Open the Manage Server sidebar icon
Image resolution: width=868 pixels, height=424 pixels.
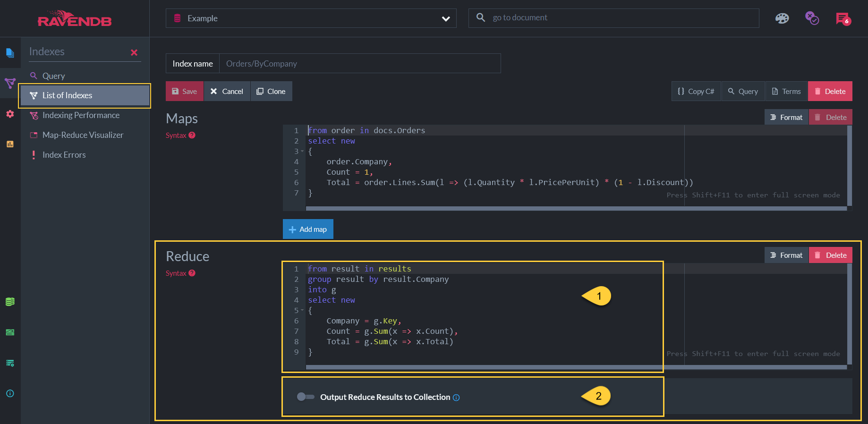(10, 332)
